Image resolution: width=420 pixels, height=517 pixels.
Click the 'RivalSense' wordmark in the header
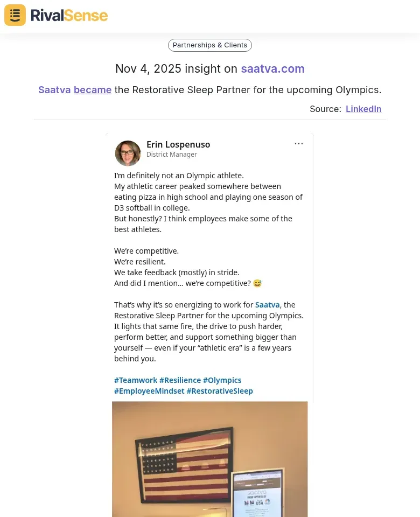coord(69,15)
